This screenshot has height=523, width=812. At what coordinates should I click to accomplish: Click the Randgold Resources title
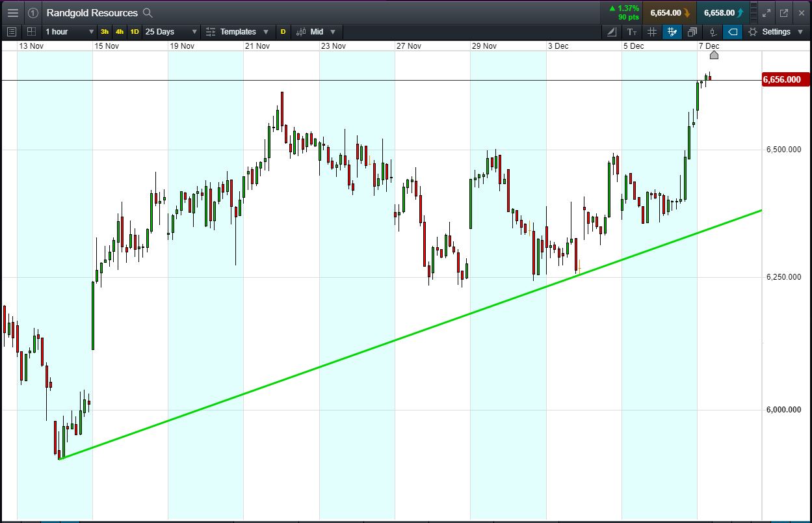coord(92,12)
